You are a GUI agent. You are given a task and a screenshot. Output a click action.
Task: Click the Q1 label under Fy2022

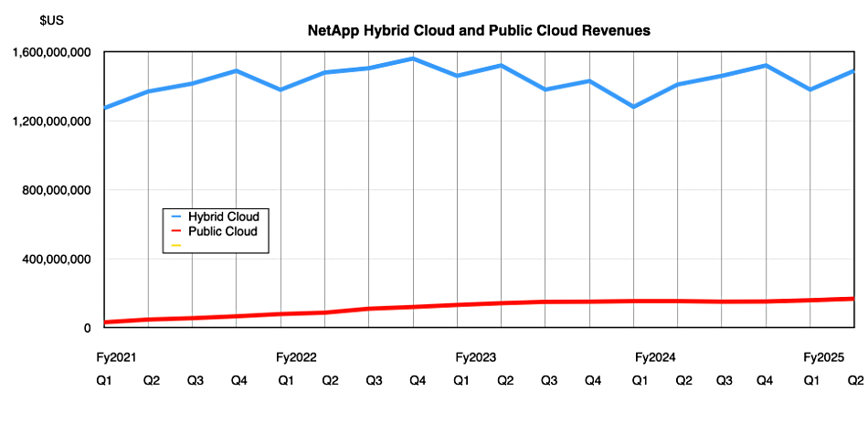(x=286, y=381)
